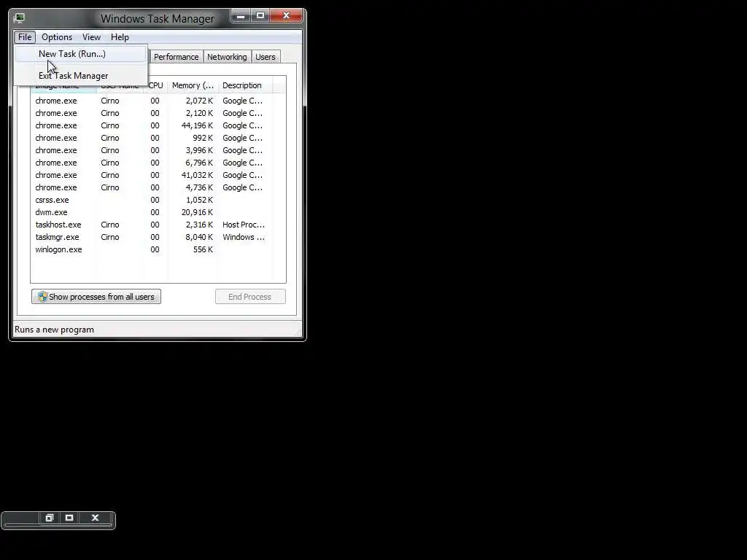Maximize the Windows Task Manager window
The width and height of the screenshot is (747, 560).
(x=260, y=16)
